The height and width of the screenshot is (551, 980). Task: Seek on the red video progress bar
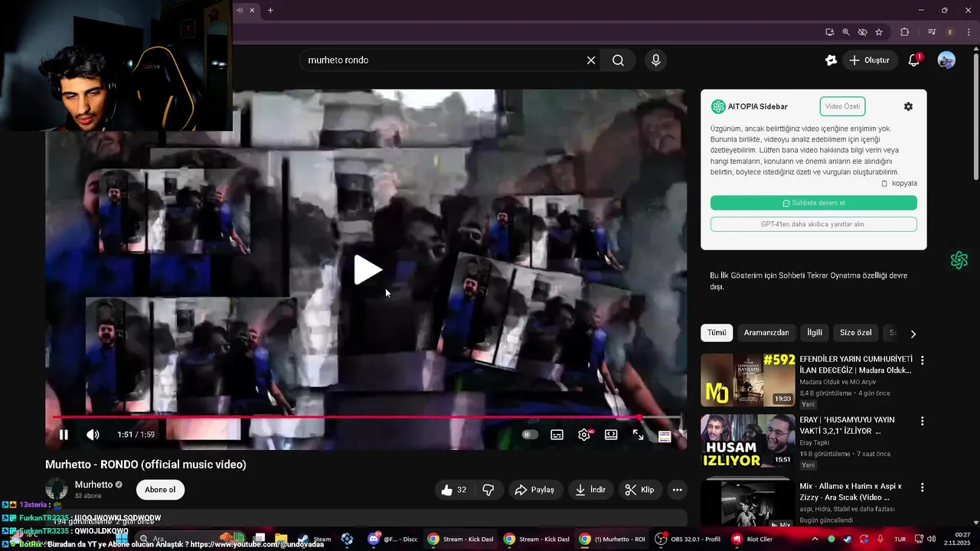pos(367,417)
